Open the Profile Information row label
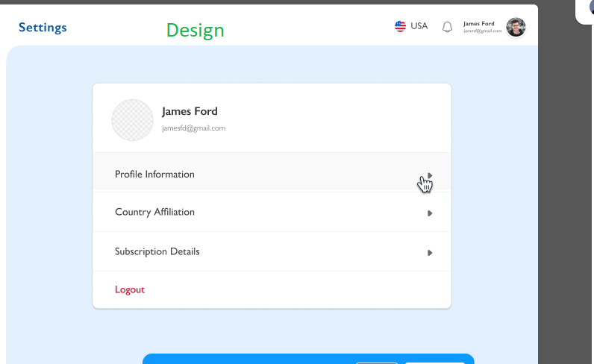This screenshot has width=594, height=364. [154, 175]
